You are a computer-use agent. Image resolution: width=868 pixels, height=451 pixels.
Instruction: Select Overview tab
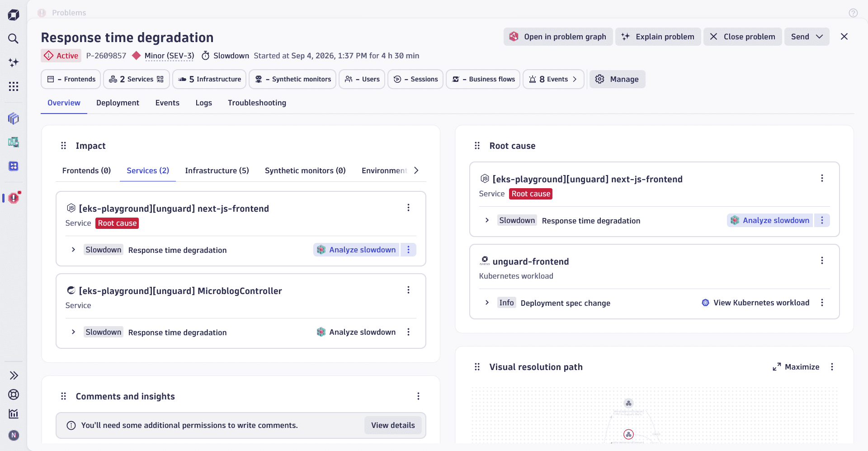coord(64,103)
